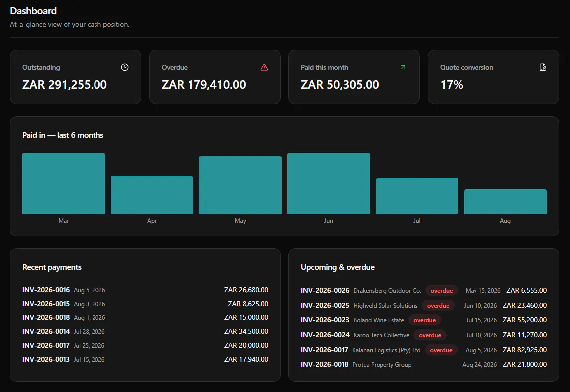
Task: Click the May 15, 2026 due date
Action: (x=483, y=290)
